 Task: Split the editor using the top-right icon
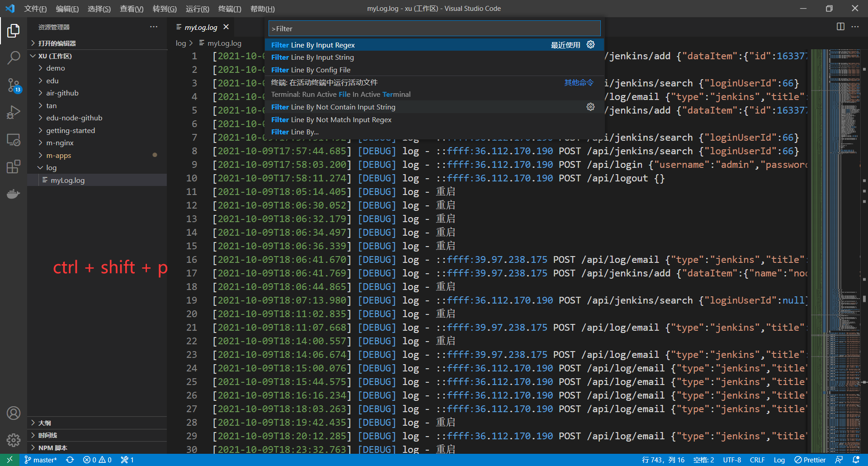click(x=840, y=27)
